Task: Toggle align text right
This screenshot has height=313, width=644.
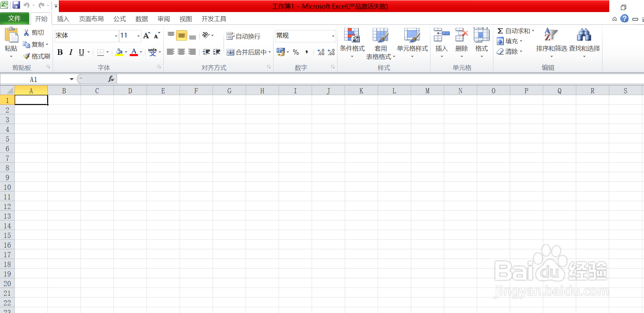Action: coord(192,52)
